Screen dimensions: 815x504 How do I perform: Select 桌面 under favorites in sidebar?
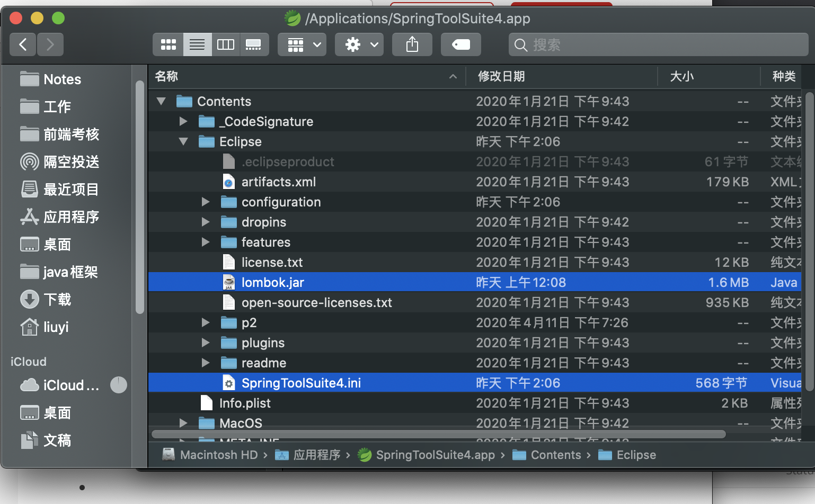tap(46, 245)
